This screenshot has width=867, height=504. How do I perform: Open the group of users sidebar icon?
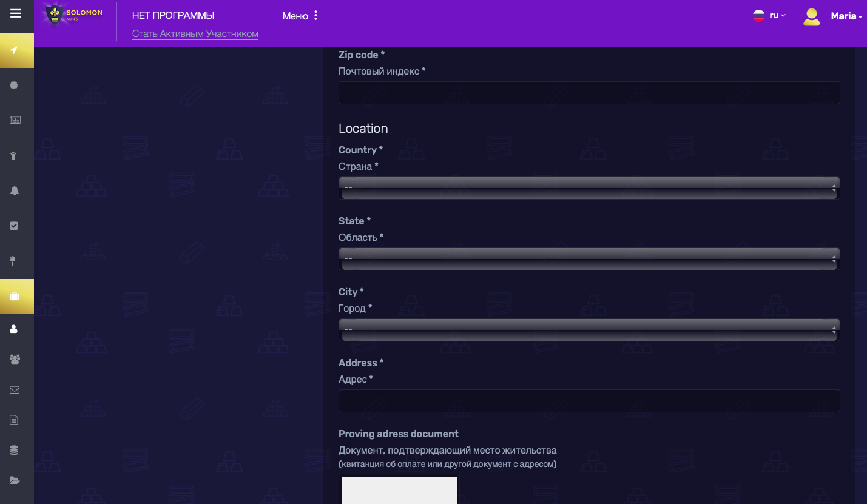tap(15, 359)
